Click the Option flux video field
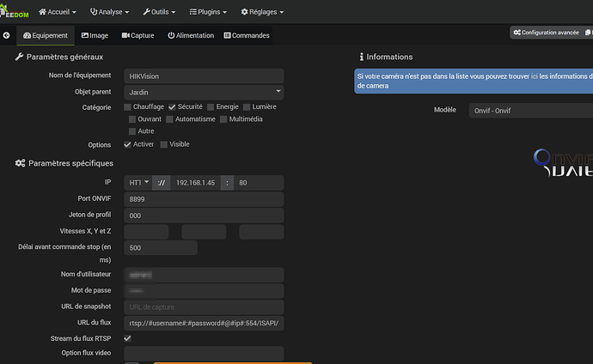Screen dimensions: 593x364 [x=204, y=354]
